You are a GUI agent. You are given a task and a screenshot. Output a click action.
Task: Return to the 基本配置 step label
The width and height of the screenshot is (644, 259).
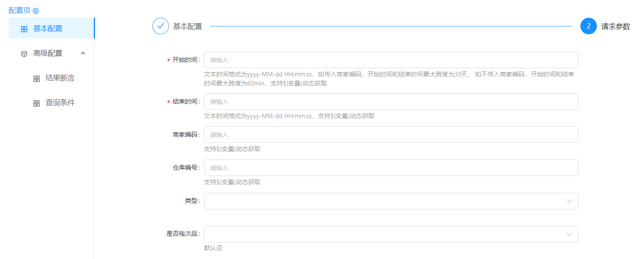click(188, 26)
